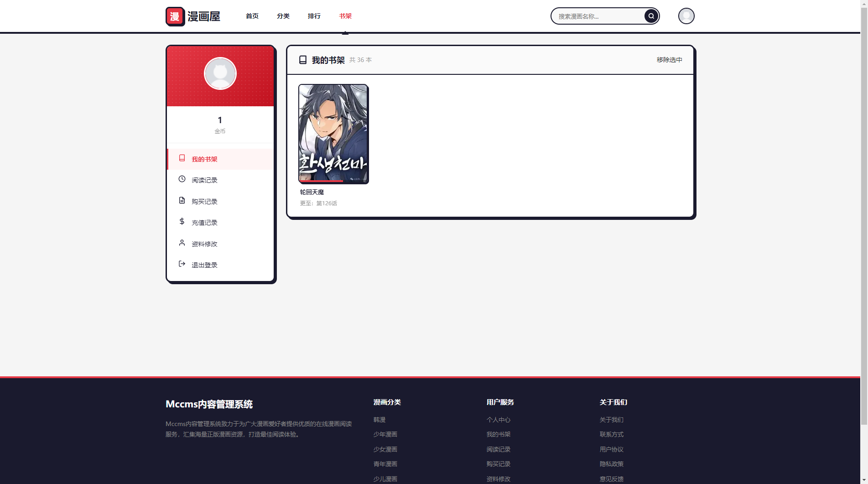Click the document icon beside 购买记录
Screen dimensions: 868x484
click(x=182, y=201)
